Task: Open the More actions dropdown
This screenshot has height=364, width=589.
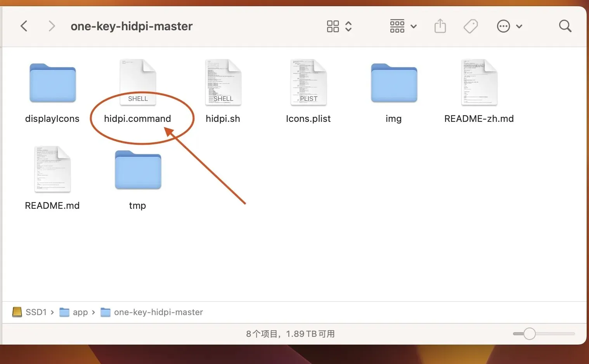Action: [x=509, y=26]
